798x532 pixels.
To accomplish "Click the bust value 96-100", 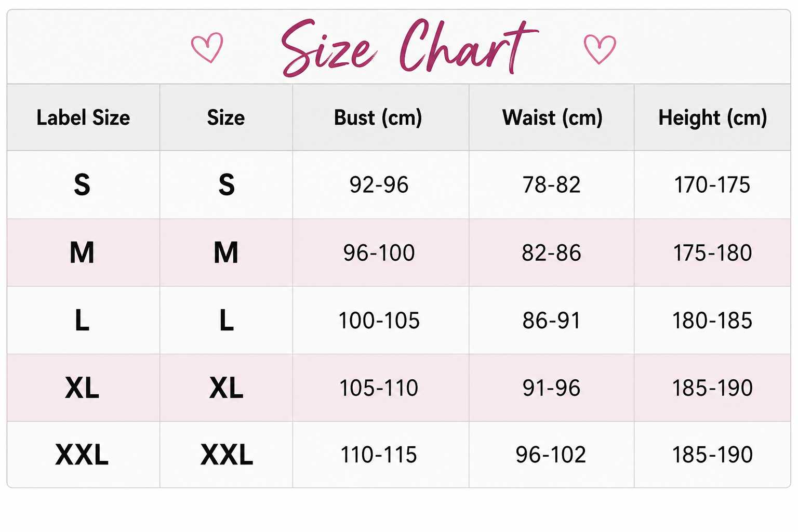I will point(379,253).
